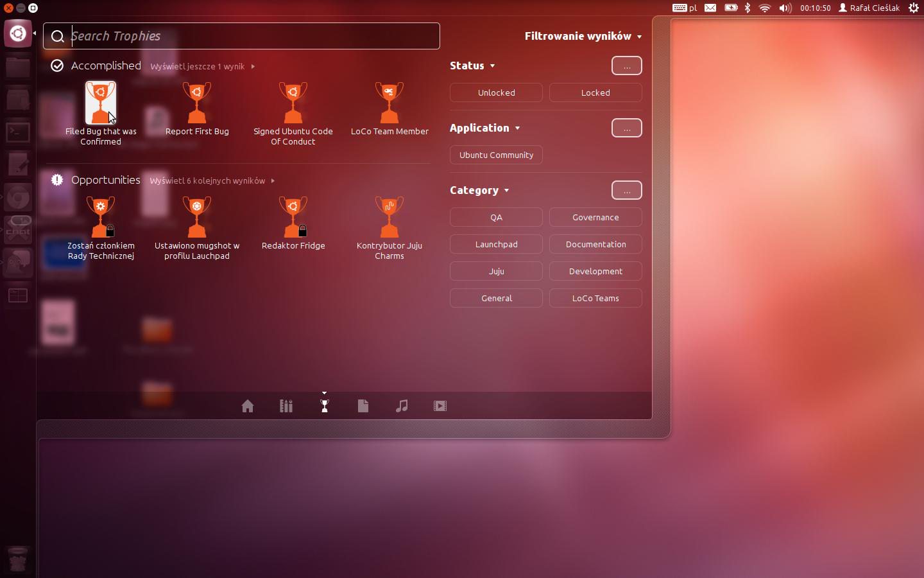Enable the Juju category filter
924x578 pixels.
pyautogui.click(x=496, y=271)
